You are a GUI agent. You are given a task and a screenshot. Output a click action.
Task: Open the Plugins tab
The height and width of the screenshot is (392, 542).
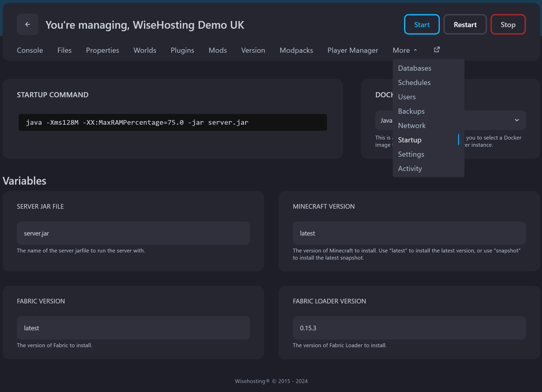tap(182, 50)
